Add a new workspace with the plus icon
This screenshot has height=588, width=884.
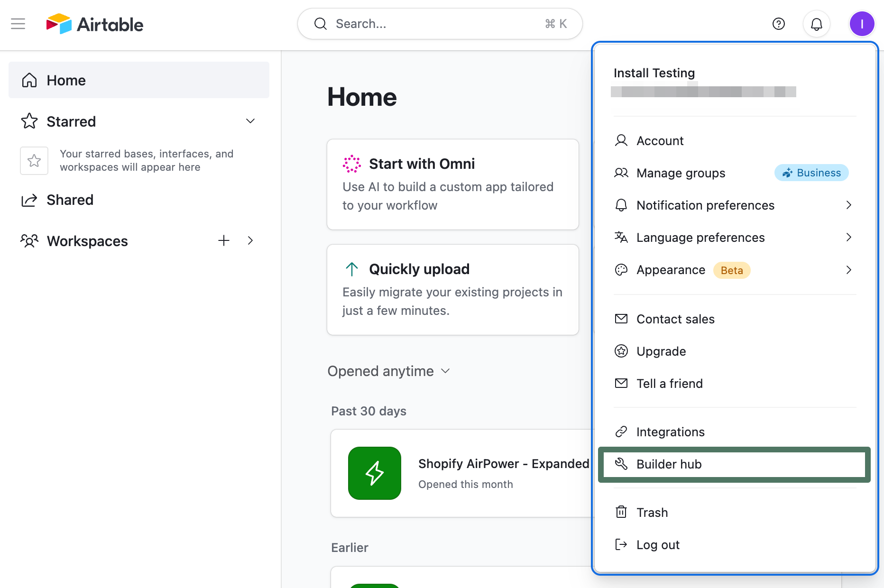tap(223, 240)
